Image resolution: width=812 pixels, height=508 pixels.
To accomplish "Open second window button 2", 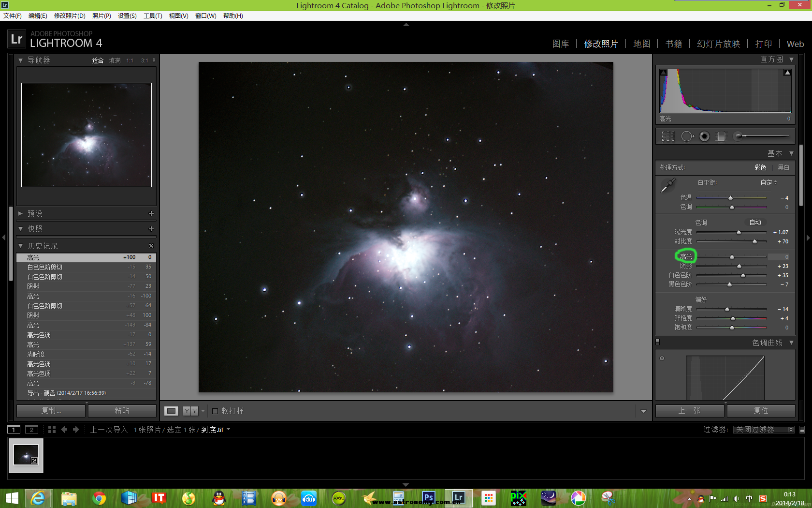I will (31, 430).
